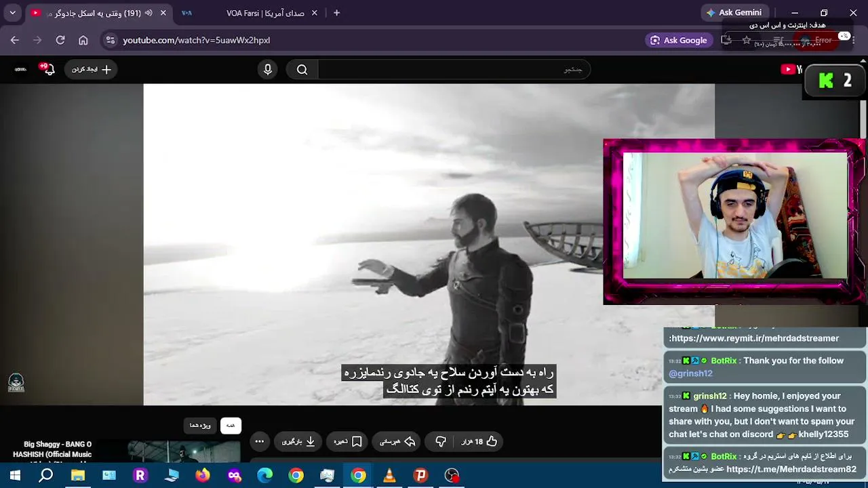868x488 pixels.
Task: Click the Error extension button in toolbar
Action: click(x=816, y=40)
